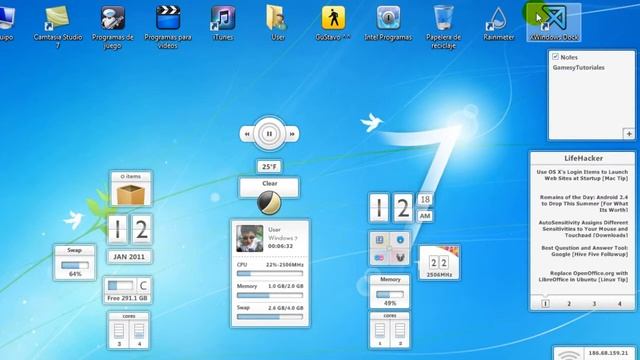
Task: Open 'Remains of the Day: Android 2.4' article
Action: click(x=584, y=203)
